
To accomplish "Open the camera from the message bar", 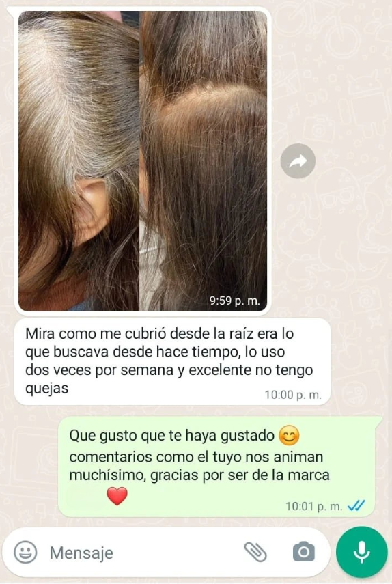I will coord(304,552).
